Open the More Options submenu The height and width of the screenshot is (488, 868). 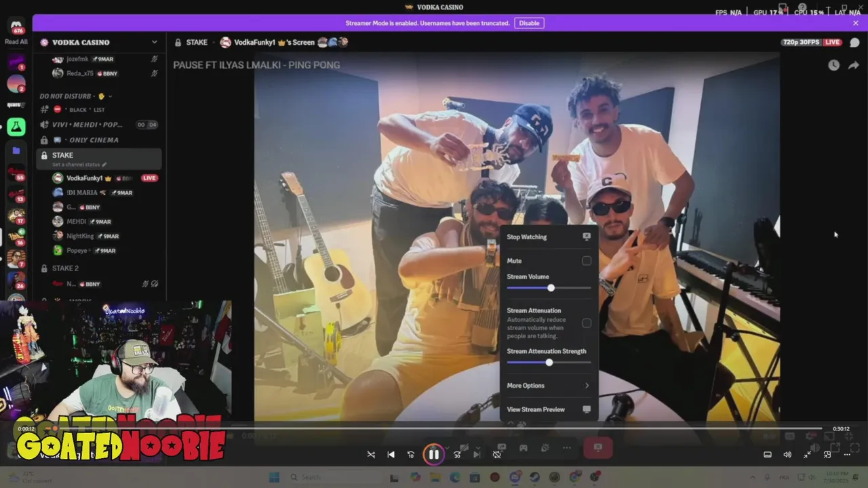pyautogui.click(x=549, y=386)
